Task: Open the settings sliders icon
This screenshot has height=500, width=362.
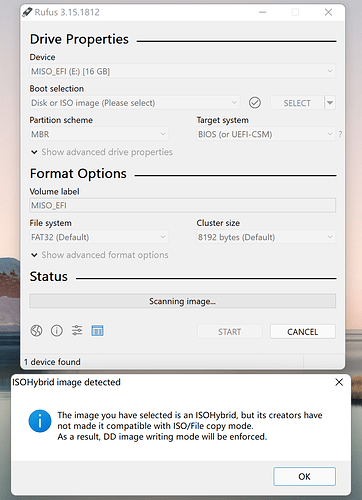Action: click(x=77, y=330)
